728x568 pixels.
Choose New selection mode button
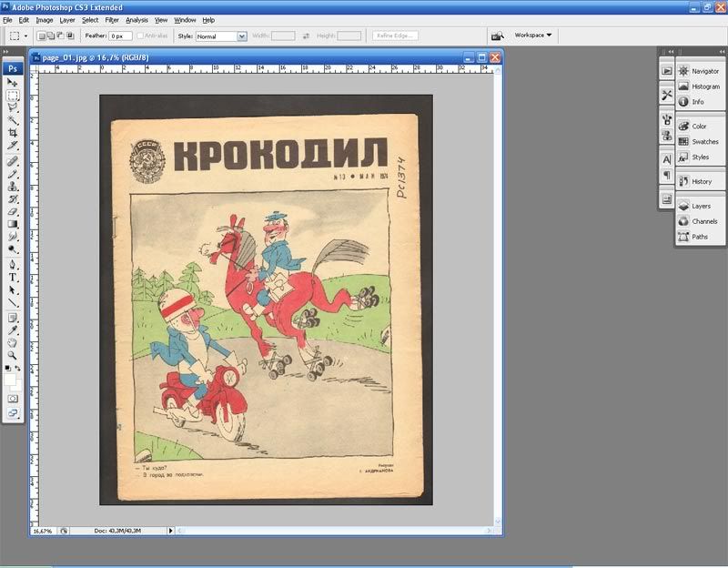point(41,35)
